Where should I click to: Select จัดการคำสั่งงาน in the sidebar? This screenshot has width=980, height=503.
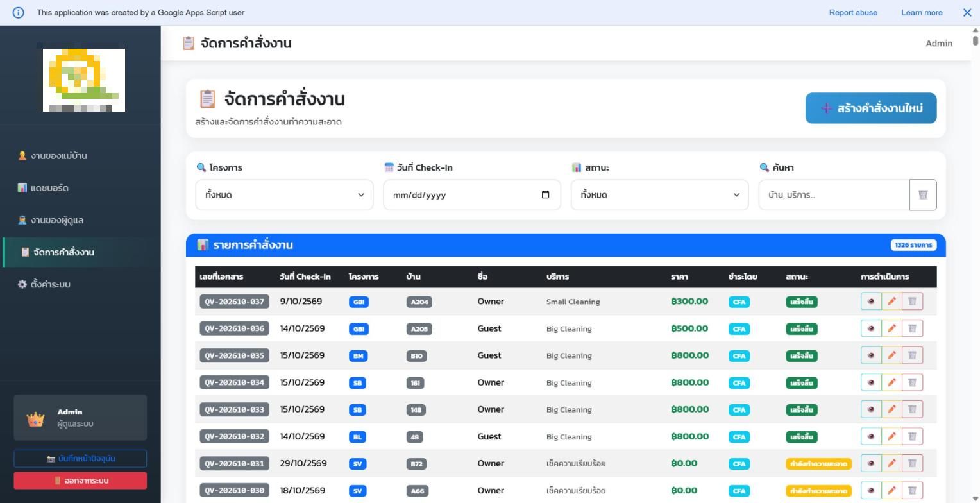point(80,252)
